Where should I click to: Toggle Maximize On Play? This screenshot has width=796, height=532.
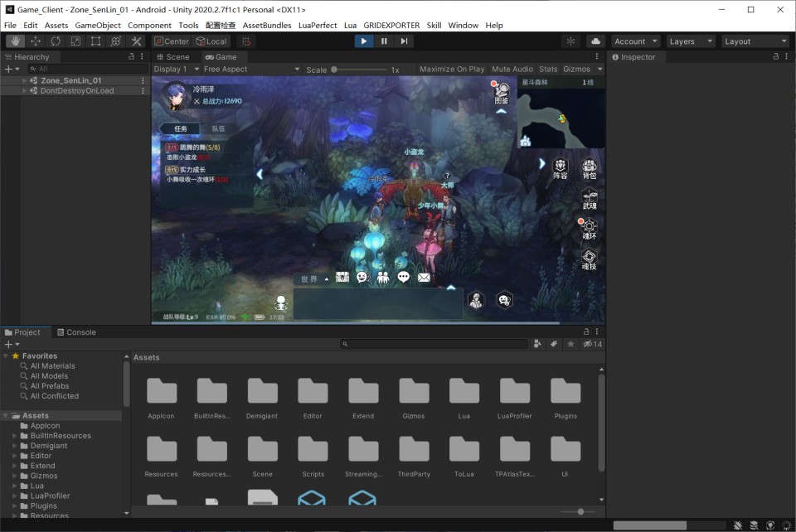tap(452, 70)
